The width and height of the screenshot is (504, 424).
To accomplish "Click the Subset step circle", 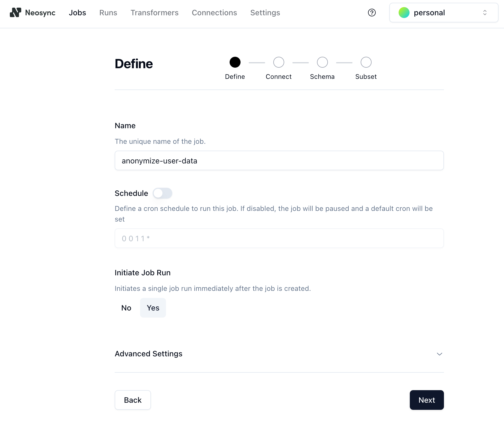I will pos(366,62).
